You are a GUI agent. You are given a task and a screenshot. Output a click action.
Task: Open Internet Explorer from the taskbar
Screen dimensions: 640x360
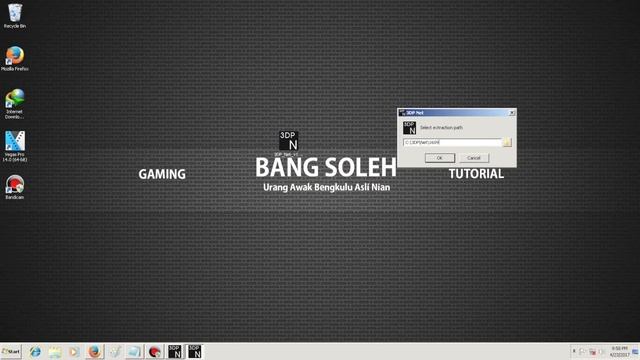tap(35, 351)
